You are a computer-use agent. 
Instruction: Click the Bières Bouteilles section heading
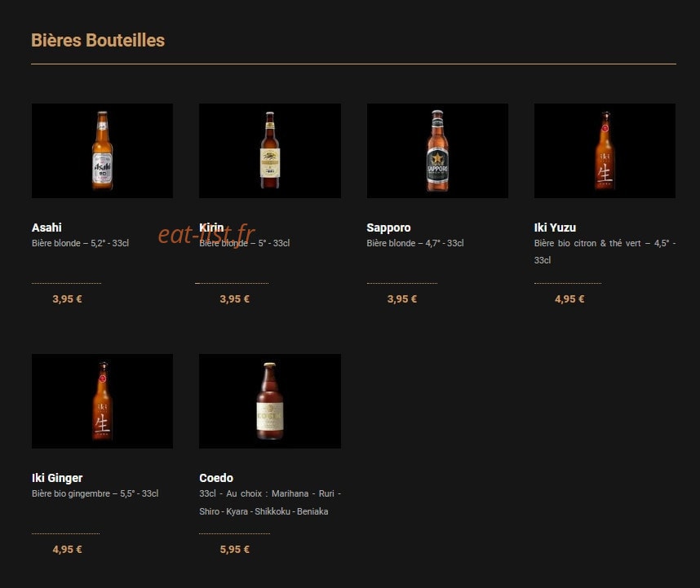coord(98,40)
